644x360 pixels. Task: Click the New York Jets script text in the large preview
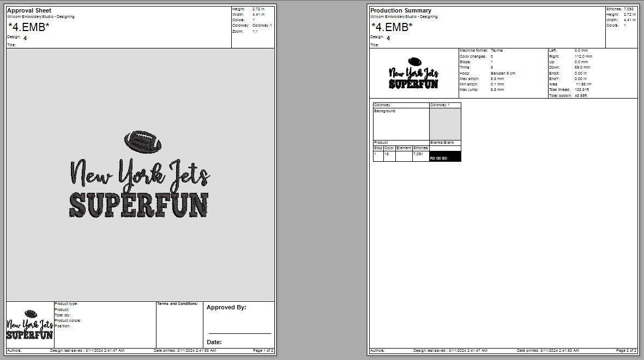[140, 174]
